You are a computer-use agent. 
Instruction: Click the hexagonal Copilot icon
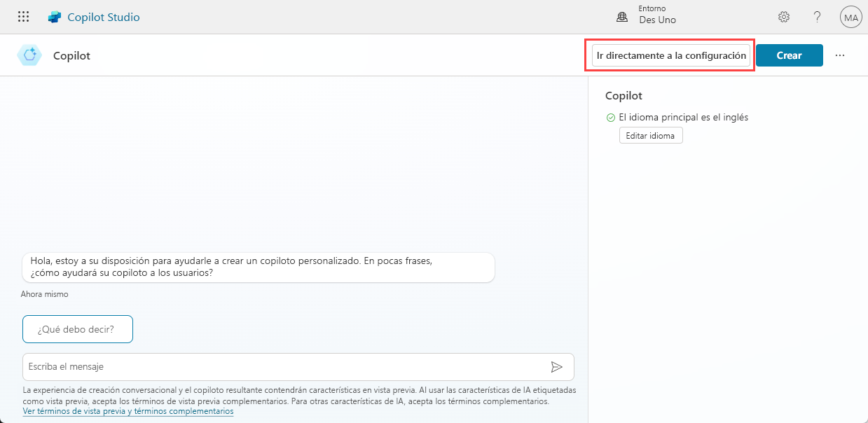[29, 55]
